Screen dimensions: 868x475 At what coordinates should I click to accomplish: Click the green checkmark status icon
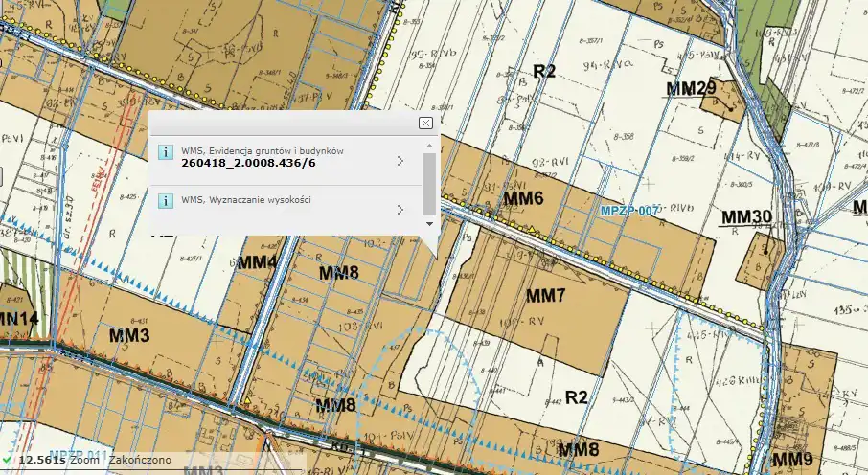point(7,462)
